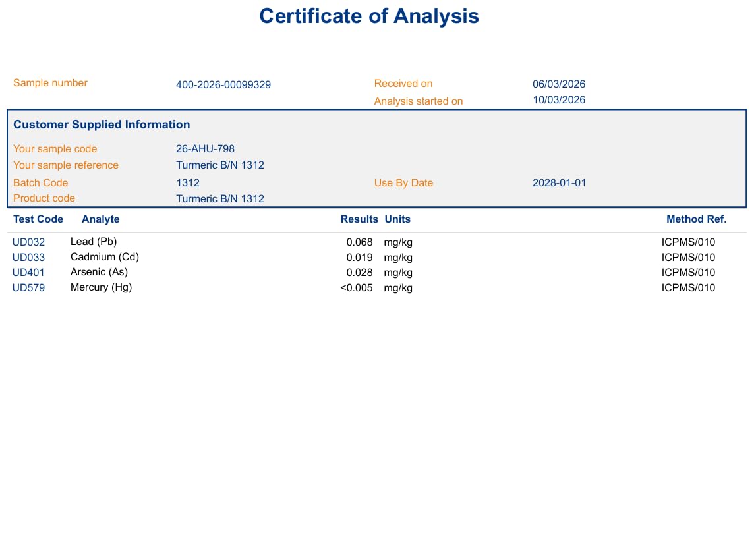
Task: Click mg/kg unit in Mercury row
Action: click(x=398, y=288)
